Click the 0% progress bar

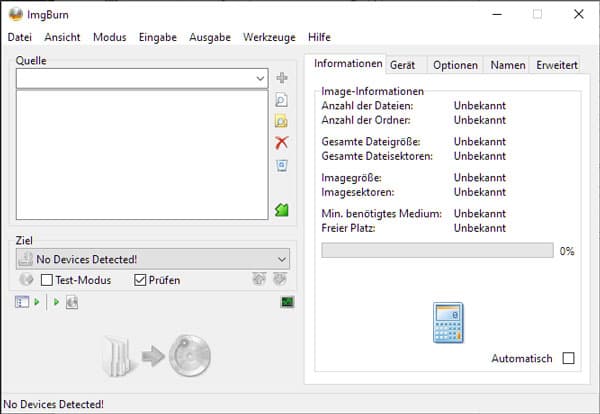pos(436,251)
